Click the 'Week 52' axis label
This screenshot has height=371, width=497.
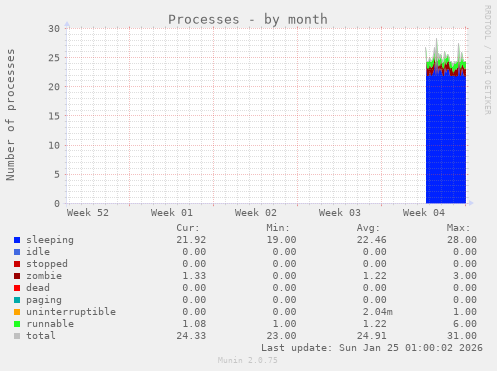point(88,213)
